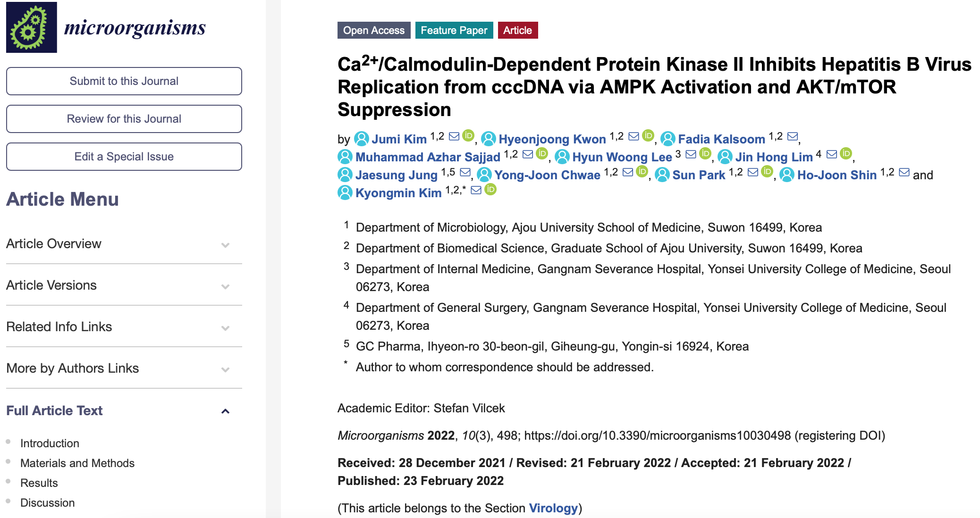The width and height of the screenshot is (980, 518).
Task: Click email envelope icon next to Jumi Kim
Action: click(454, 136)
